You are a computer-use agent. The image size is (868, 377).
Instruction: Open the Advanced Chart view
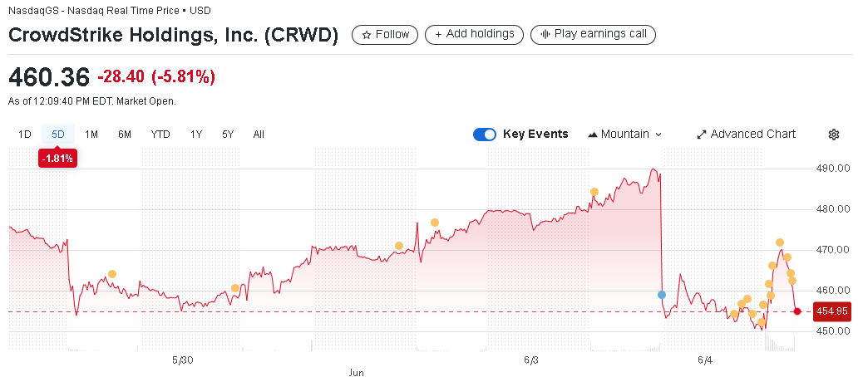coord(746,135)
